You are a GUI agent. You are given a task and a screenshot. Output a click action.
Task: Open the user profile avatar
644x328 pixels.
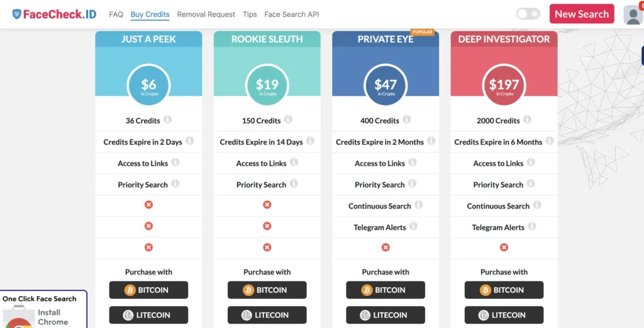coord(633,14)
